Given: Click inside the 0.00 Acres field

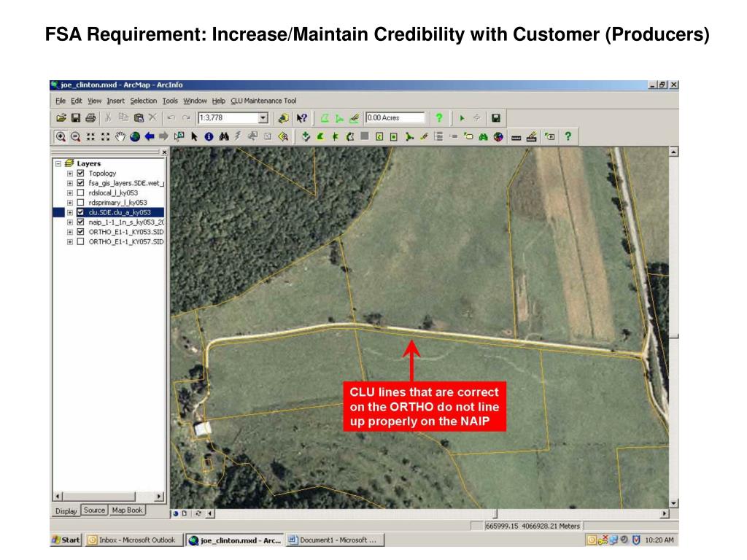Looking at the screenshot, I should [395, 117].
